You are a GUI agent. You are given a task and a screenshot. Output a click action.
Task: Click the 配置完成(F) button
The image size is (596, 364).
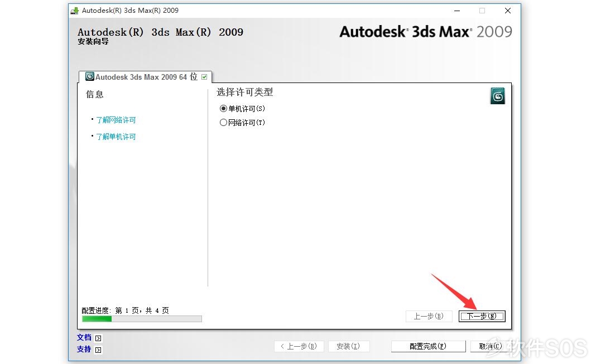tap(428, 346)
